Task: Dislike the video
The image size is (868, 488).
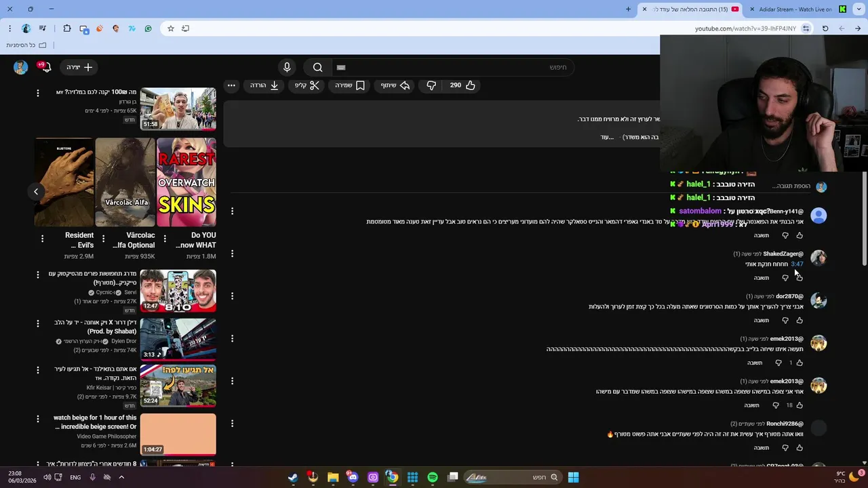Action: (x=431, y=85)
